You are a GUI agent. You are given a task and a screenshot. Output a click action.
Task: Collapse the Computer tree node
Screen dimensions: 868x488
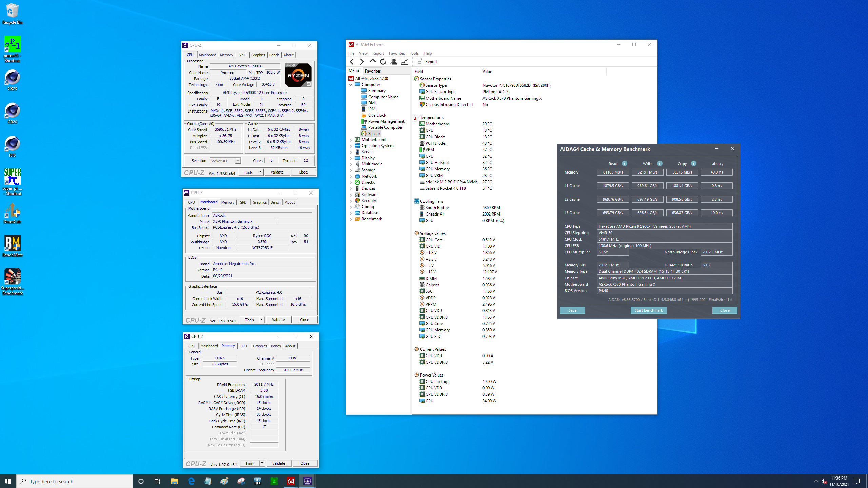tap(351, 85)
